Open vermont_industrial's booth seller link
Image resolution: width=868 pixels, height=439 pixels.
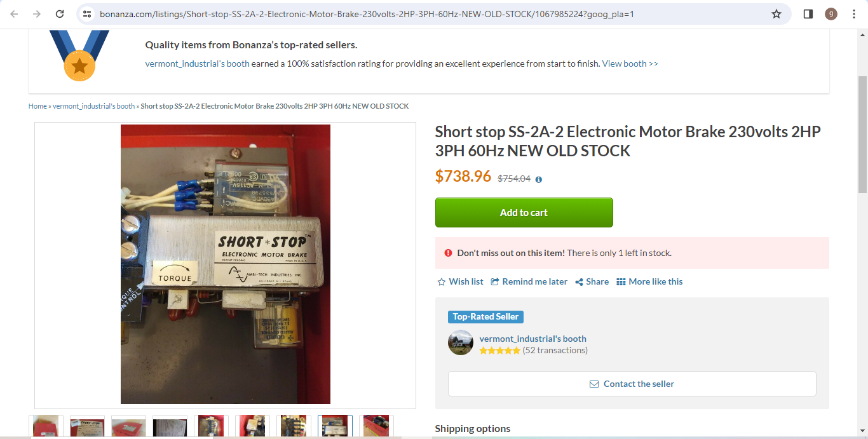(x=532, y=339)
